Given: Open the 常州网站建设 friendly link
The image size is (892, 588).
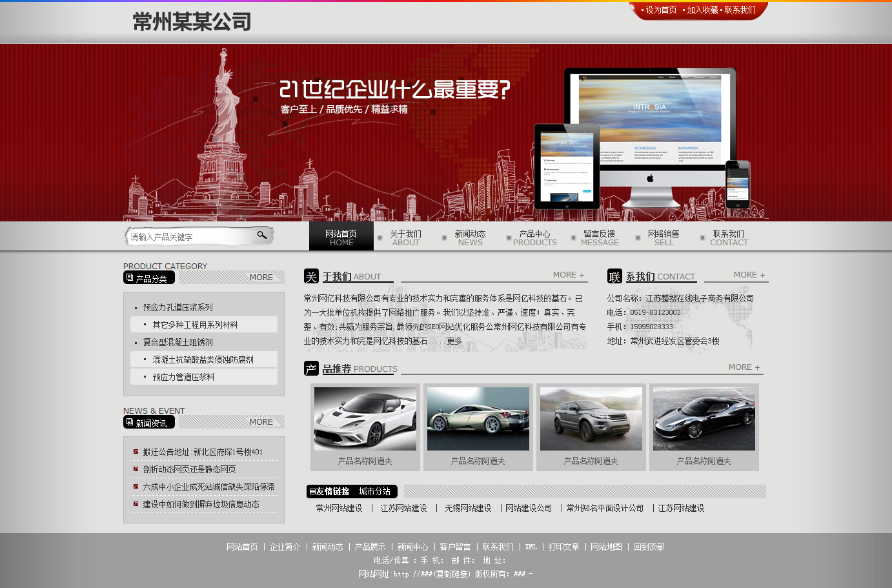Looking at the screenshot, I should coord(339,509).
